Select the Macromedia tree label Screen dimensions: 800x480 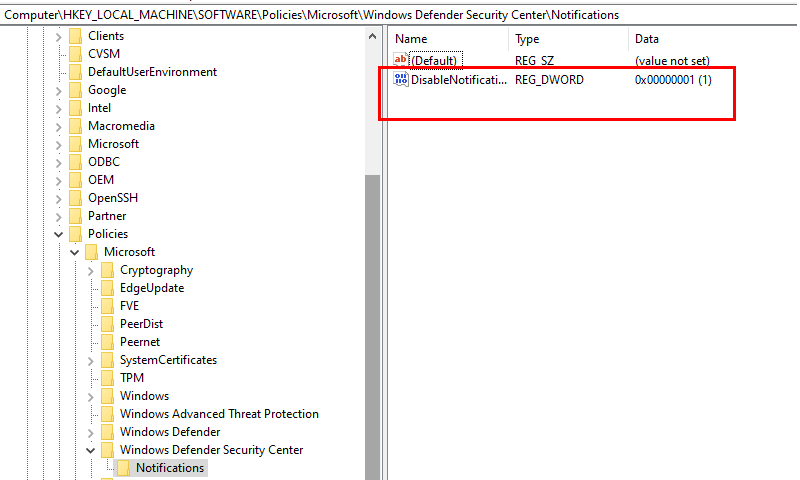pos(121,126)
